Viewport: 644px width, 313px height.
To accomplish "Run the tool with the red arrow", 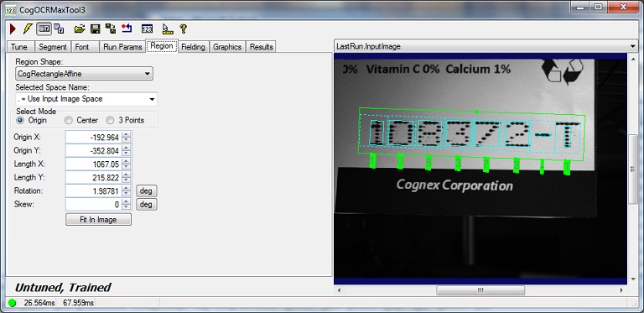I will (x=13, y=29).
